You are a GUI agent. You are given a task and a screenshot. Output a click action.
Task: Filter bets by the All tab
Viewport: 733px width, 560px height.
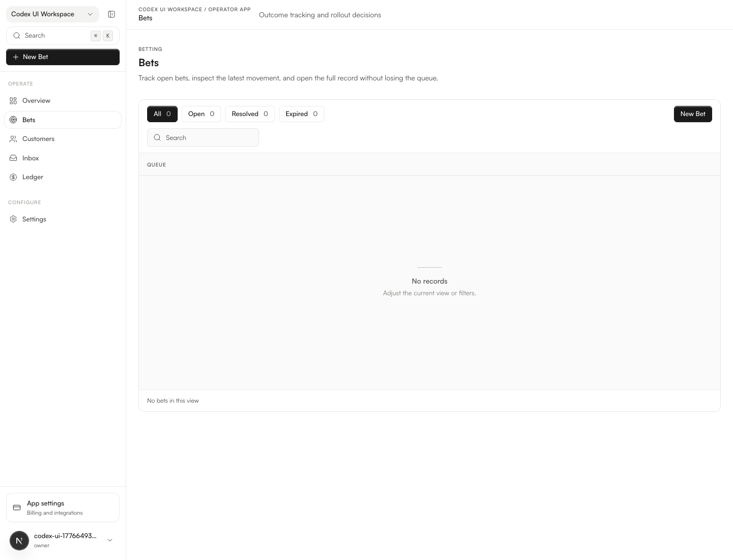click(162, 114)
